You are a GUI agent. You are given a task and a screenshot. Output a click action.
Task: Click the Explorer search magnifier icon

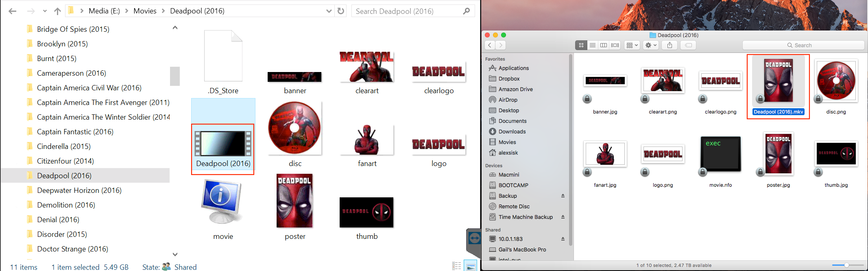tap(467, 11)
